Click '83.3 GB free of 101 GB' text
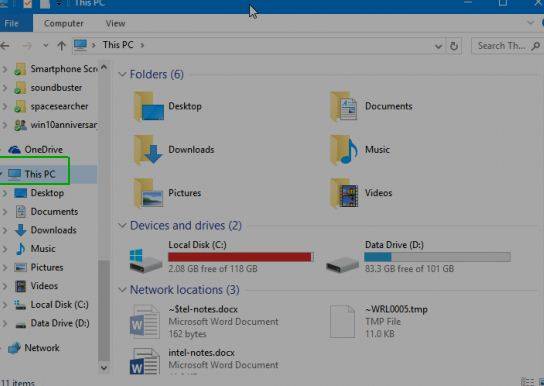 coord(409,268)
